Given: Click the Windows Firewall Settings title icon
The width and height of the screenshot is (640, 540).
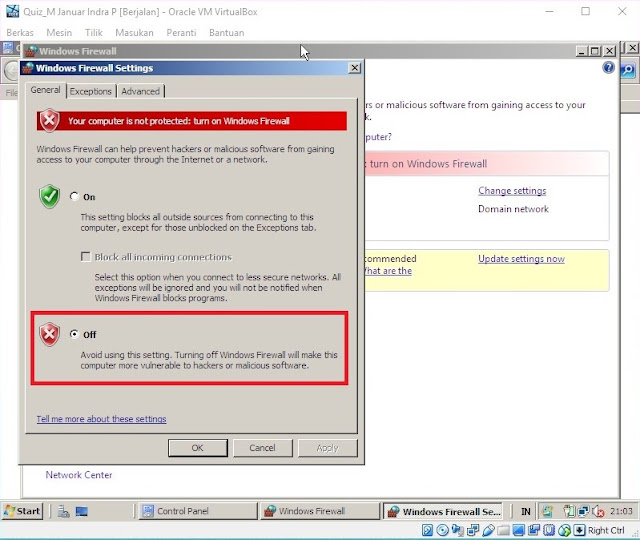Looking at the screenshot, I should [x=28, y=68].
